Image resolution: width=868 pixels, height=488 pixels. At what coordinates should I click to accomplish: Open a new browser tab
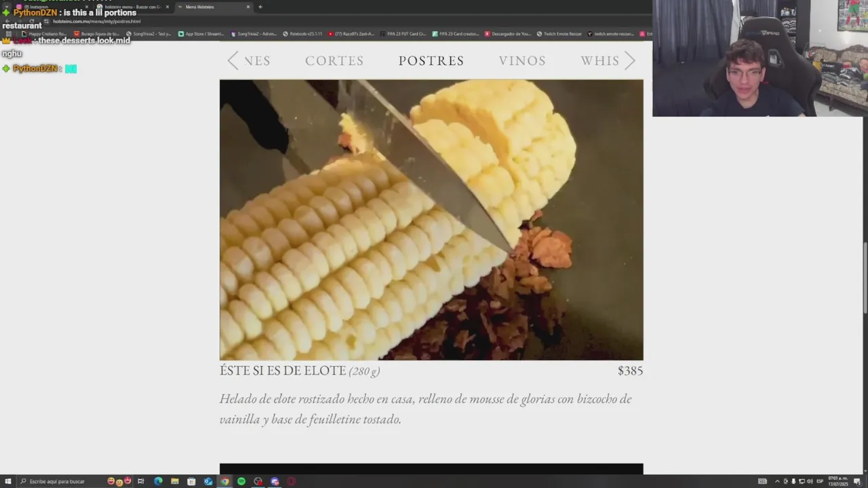click(x=260, y=7)
